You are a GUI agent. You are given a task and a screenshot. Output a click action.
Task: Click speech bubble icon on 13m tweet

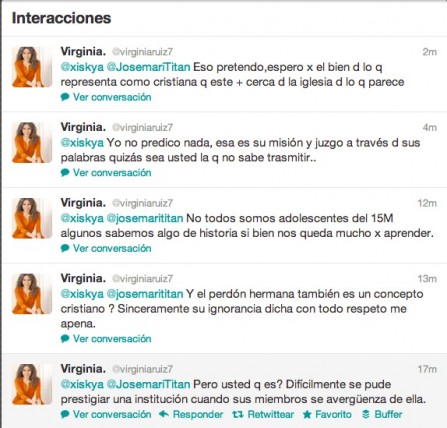click(x=65, y=339)
